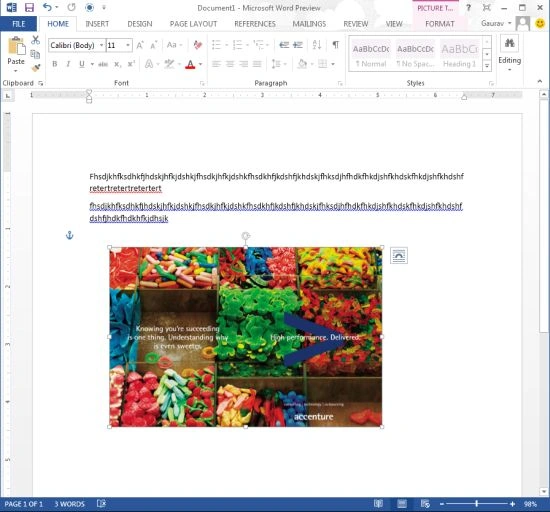
Task: Zoom in with the plus button
Action: click(512, 504)
